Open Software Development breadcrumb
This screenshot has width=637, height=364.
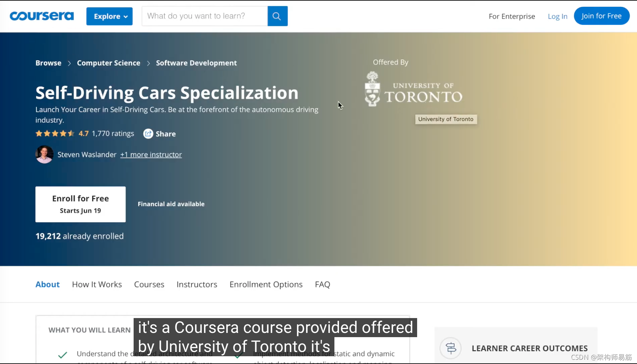click(196, 63)
